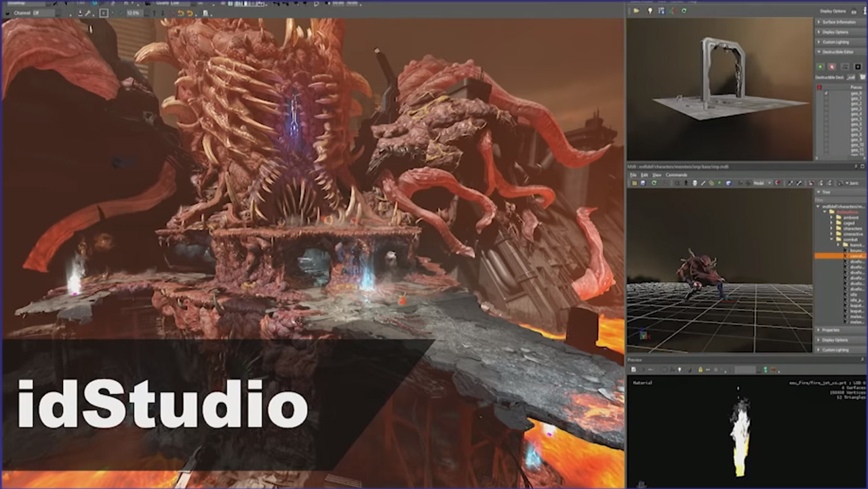Expand the characters folder in tree
This screenshot has height=489, width=868.
coord(831,229)
